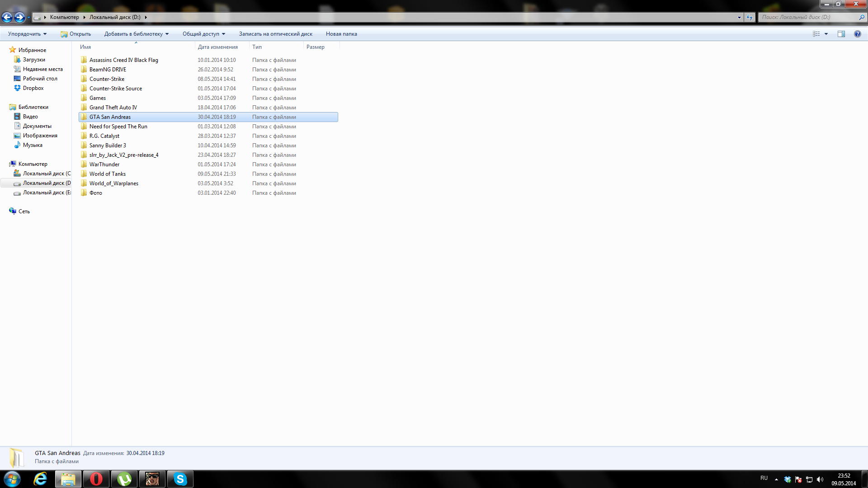Expand the address bar history dropdown
This screenshot has width=868, height=488.
(739, 17)
